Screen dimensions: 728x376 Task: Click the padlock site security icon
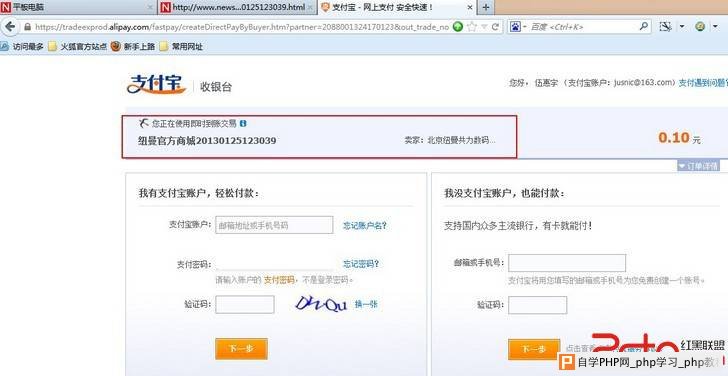pos(27,27)
